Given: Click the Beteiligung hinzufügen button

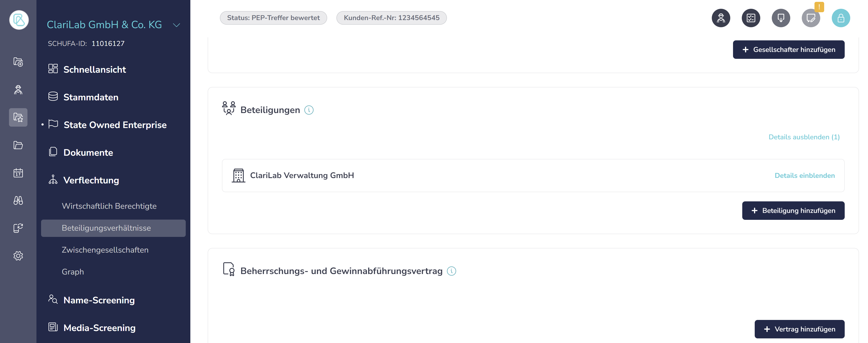Looking at the screenshot, I should 793,211.
